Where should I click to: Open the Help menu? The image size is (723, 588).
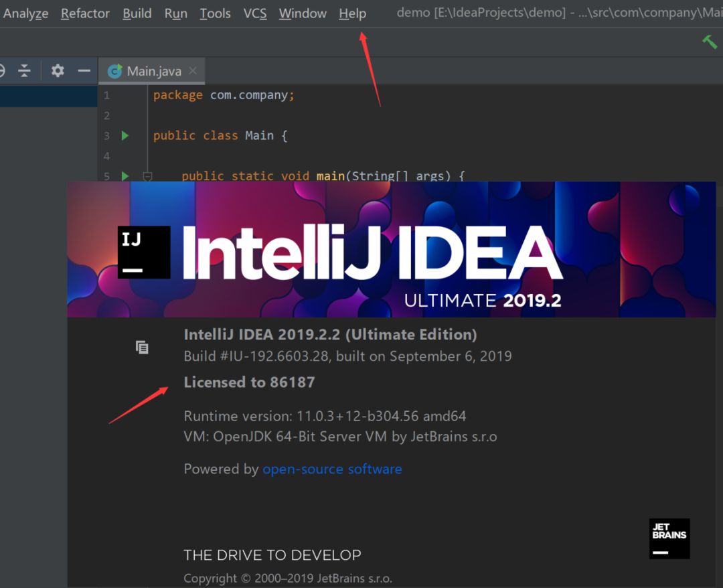tap(352, 13)
